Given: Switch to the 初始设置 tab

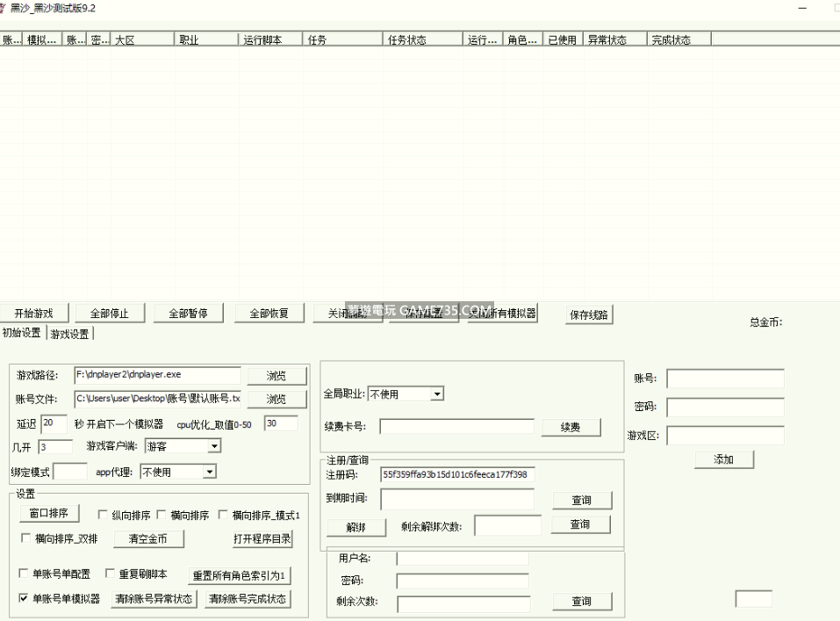Looking at the screenshot, I should point(22,333).
